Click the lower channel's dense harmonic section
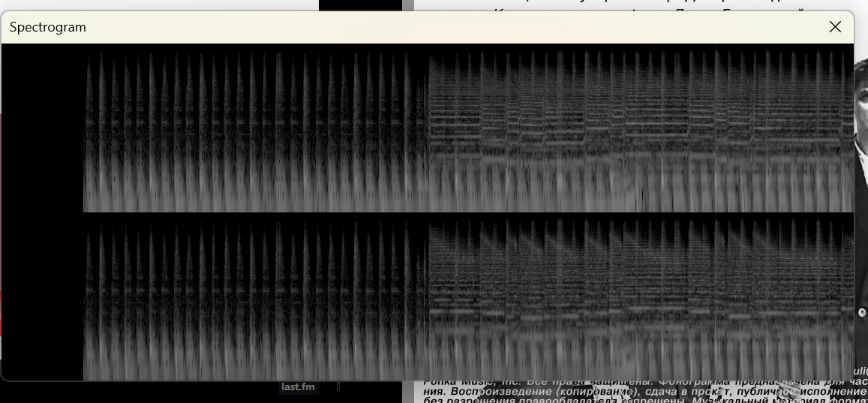This screenshot has height=403, width=868. click(x=638, y=296)
